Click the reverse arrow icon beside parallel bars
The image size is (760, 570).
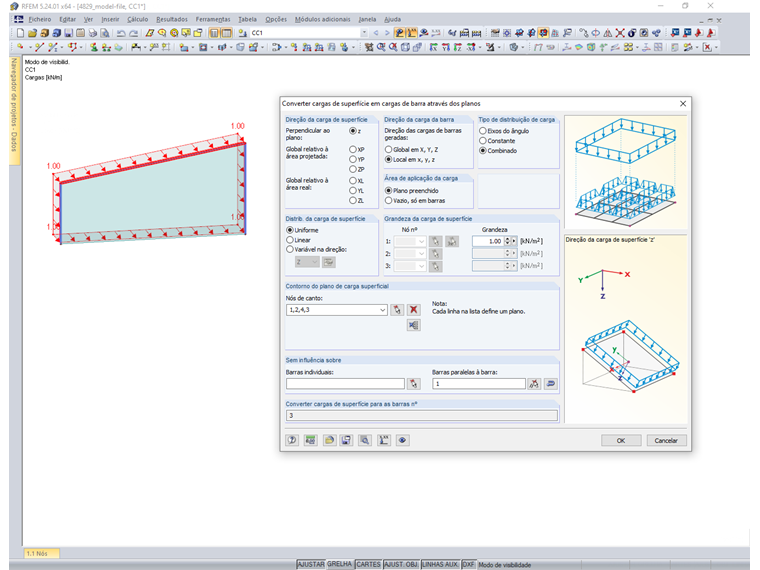coord(551,384)
